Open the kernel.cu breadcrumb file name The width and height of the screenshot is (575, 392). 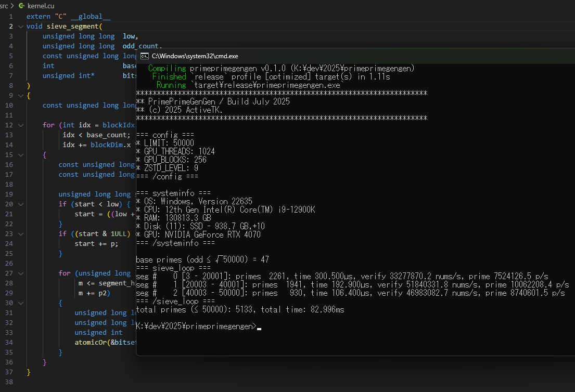40,5
